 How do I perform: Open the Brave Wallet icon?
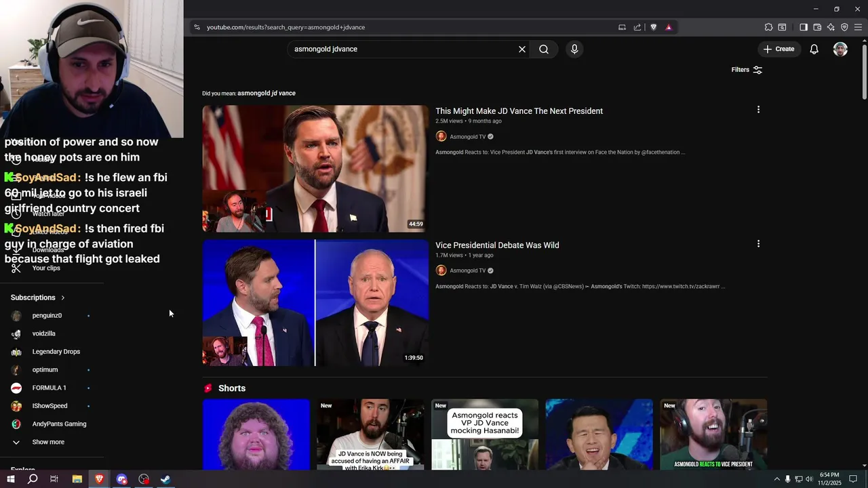point(817,27)
